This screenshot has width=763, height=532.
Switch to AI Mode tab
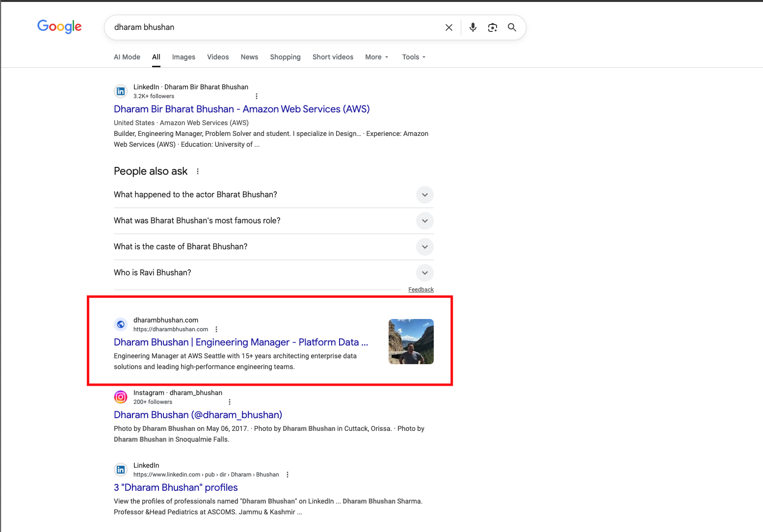coord(127,57)
